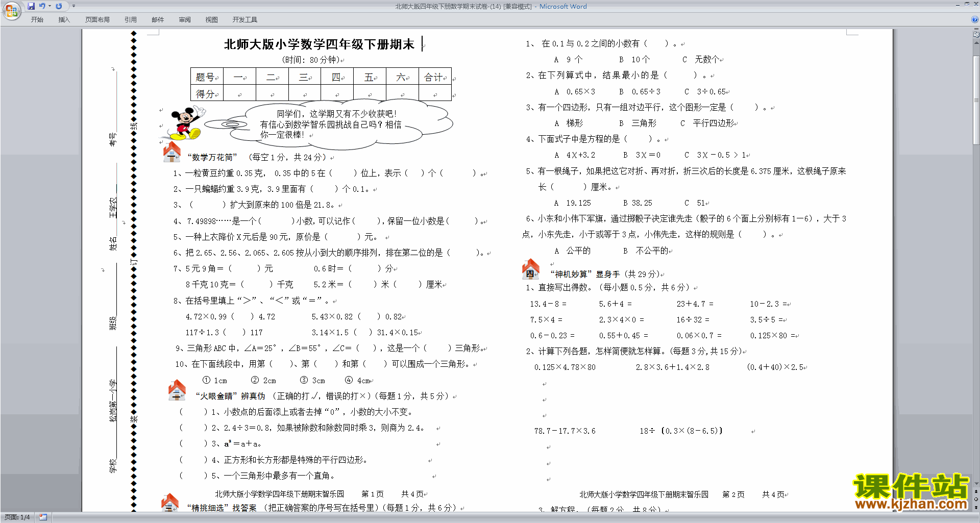The width and height of the screenshot is (980, 523).
Task: Click the proofing status icon in status bar
Action: [43, 517]
